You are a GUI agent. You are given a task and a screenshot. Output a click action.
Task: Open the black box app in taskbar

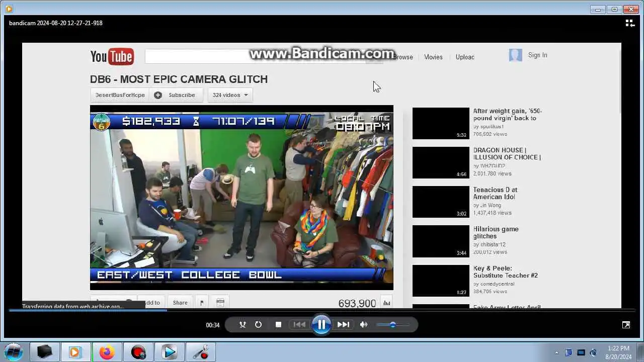point(45,352)
